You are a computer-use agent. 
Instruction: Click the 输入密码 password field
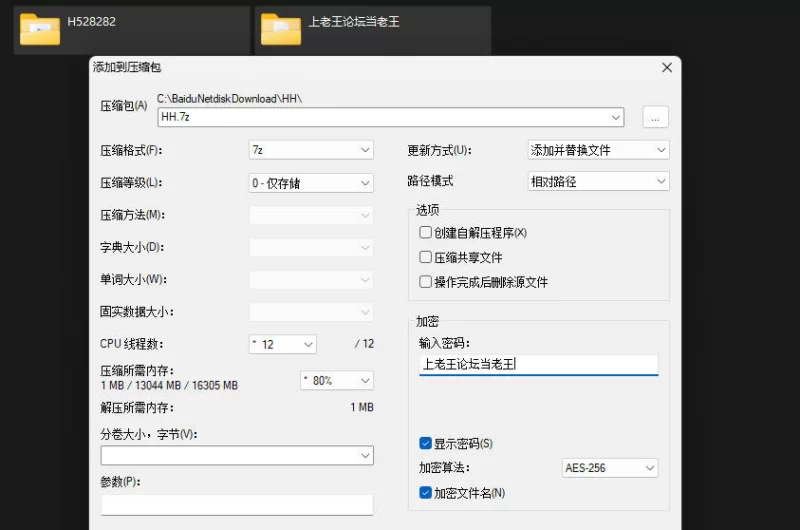coord(538,365)
